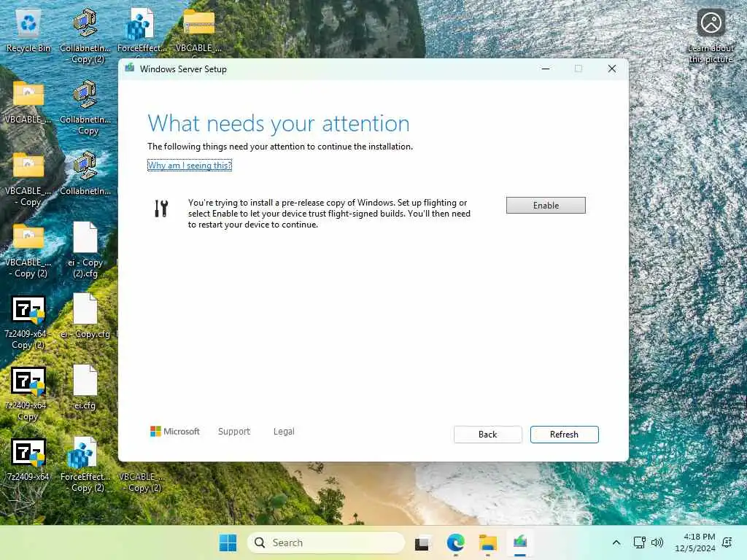Select the CollabnetIn... - Copy (2) icon
Screen dimensions: 747x560
tap(85, 35)
